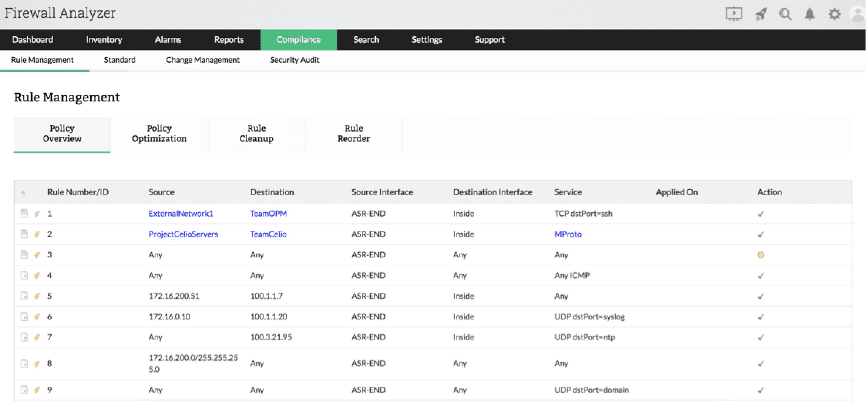Click the magnifier search icon in header
This screenshot has height=403, width=868.
pyautogui.click(x=785, y=14)
